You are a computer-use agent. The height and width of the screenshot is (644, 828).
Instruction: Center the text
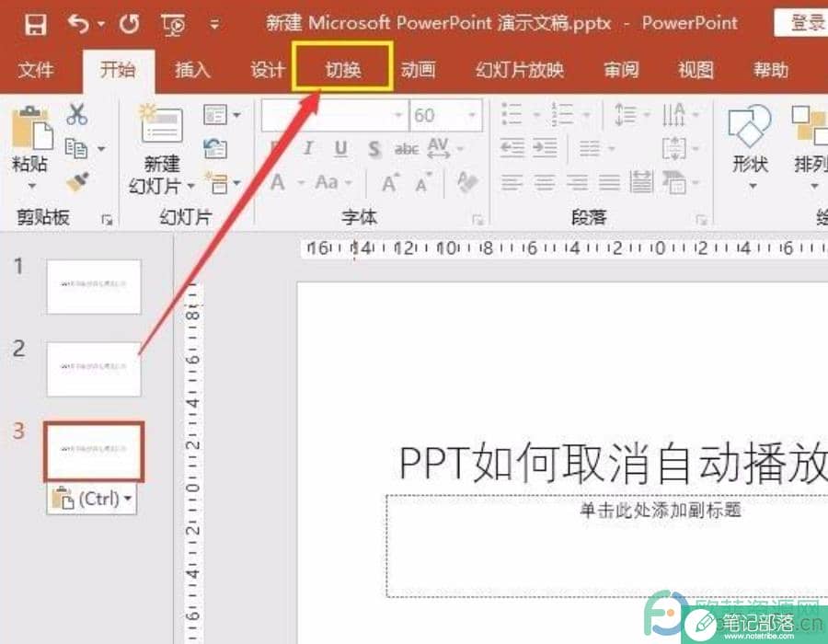(545, 183)
